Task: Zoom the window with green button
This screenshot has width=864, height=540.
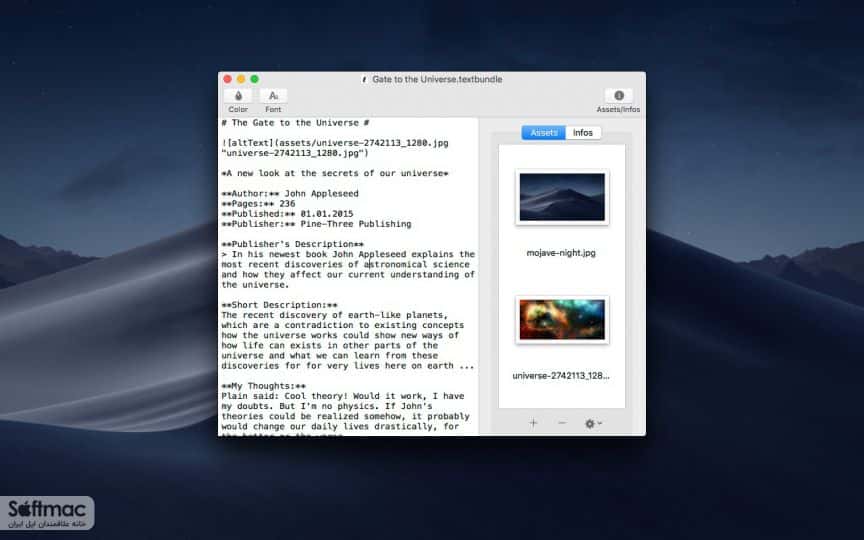Action: [x=255, y=79]
